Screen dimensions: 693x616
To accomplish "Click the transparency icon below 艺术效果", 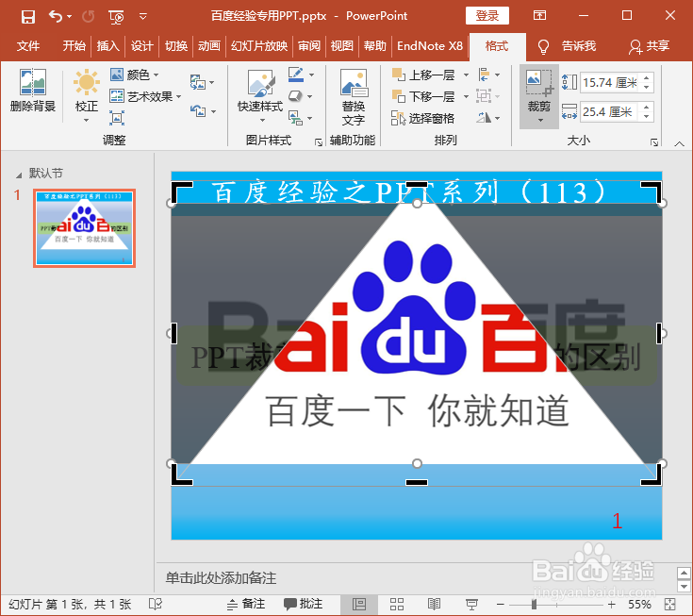I will tap(117, 118).
